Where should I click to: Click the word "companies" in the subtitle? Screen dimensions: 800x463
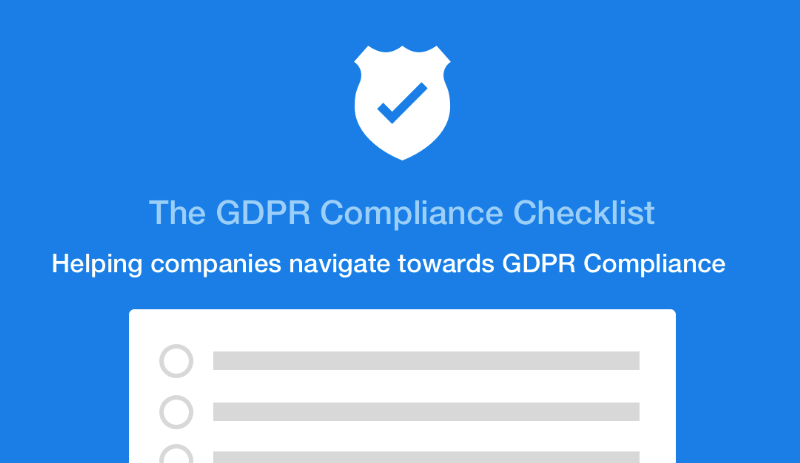206,265
